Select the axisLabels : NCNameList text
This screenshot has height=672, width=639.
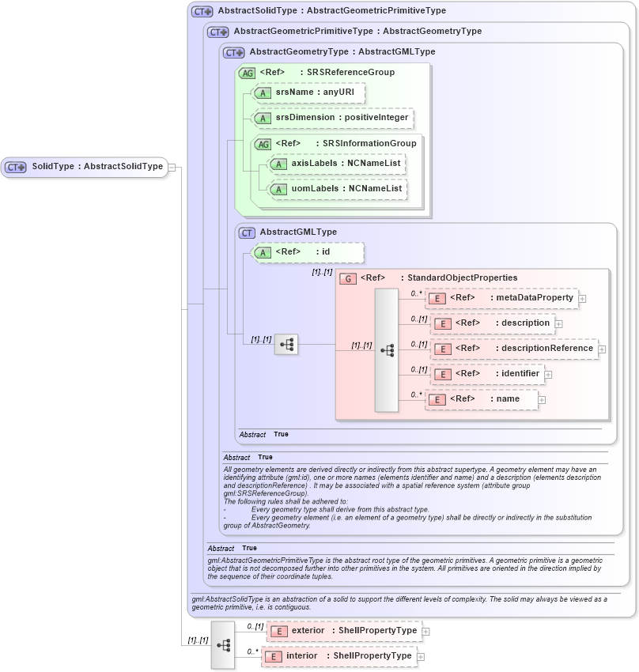[346, 164]
